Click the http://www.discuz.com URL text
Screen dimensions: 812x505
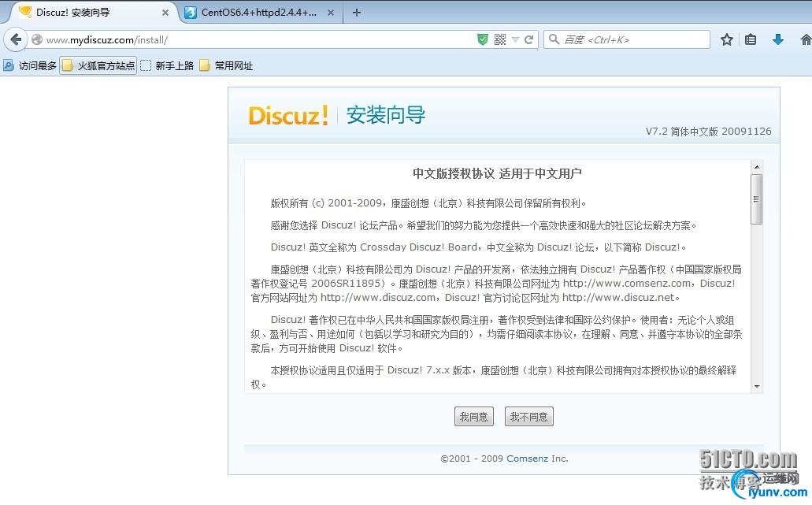point(378,298)
